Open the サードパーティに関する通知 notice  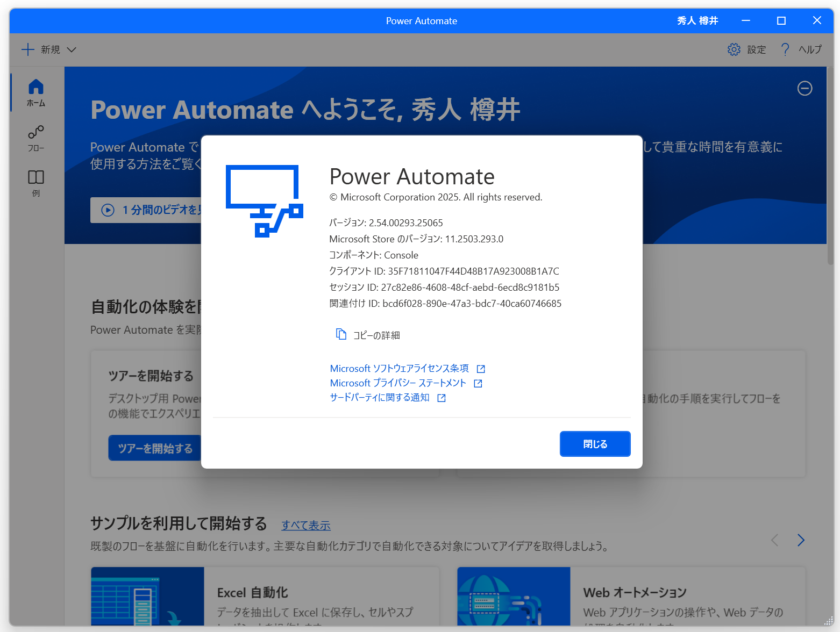coord(380,397)
